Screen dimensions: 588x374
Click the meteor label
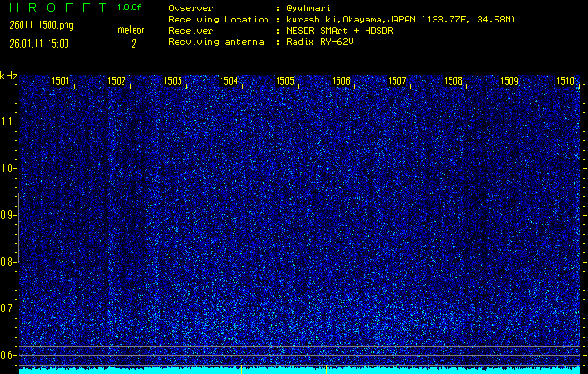[131, 30]
